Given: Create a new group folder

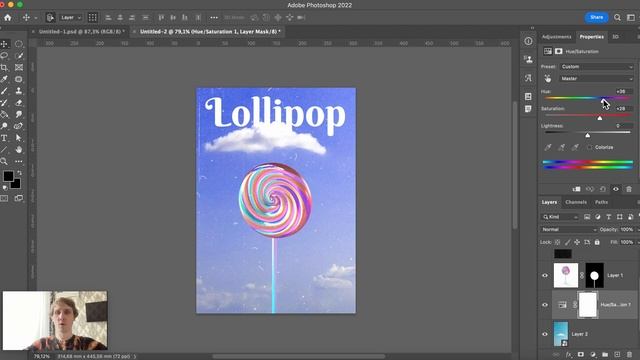Looking at the screenshot, I should (x=605, y=355).
